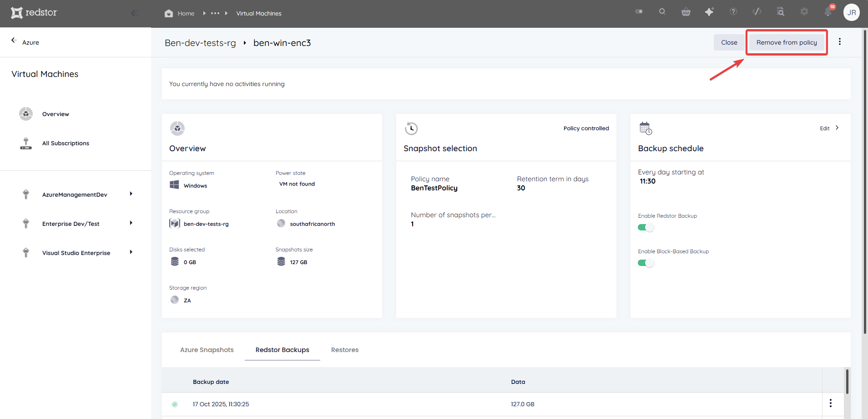Select Overview in the sidebar
Screen dimensions: 868x419
[56, 114]
